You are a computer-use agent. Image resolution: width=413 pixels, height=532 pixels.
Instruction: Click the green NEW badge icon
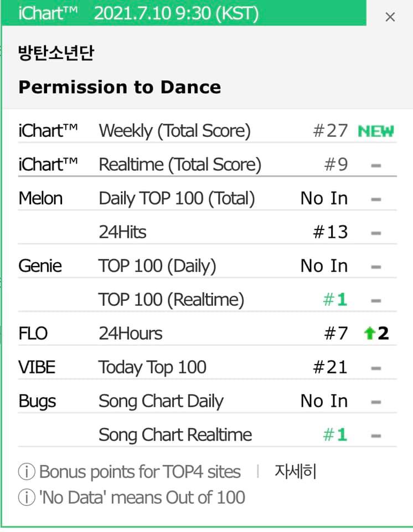[376, 131]
